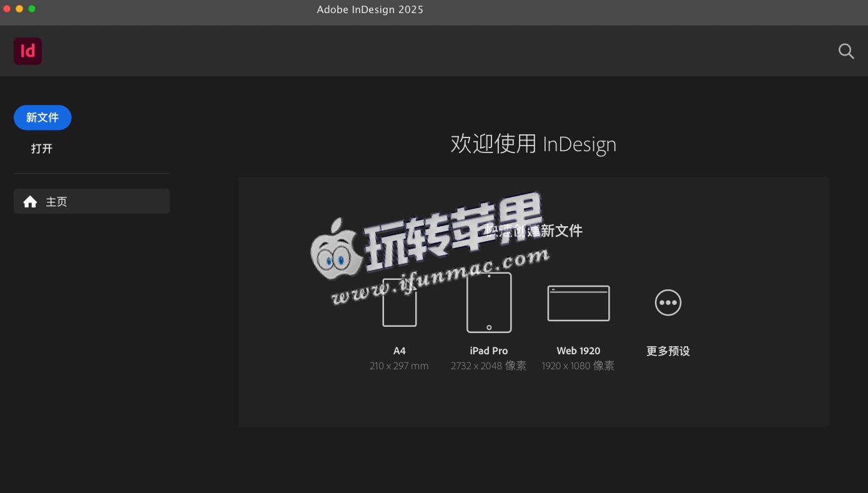Choose the Web 1920 preset icon
The height and width of the screenshot is (493, 868).
[x=578, y=303]
